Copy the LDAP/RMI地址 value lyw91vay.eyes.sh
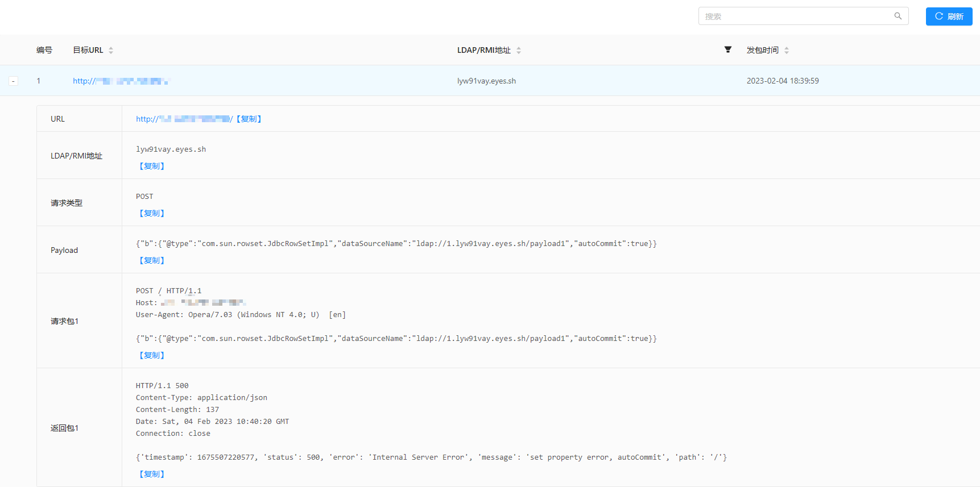 click(152, 166)
